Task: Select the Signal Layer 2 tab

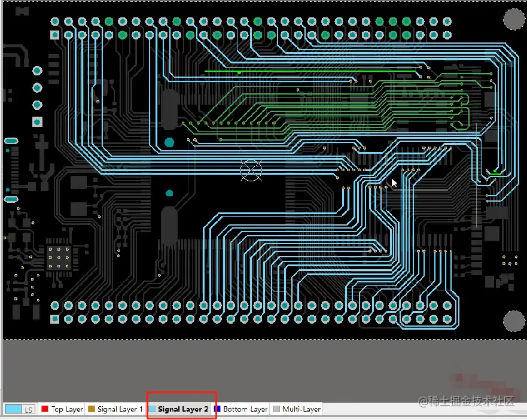Action: tap(179, 409)
